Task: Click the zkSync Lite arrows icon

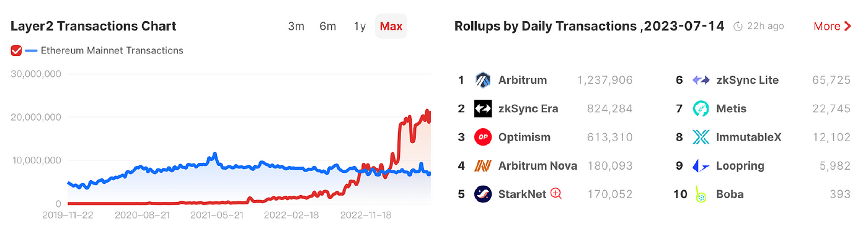Action: pyautogui.click(x=701, y=80)
